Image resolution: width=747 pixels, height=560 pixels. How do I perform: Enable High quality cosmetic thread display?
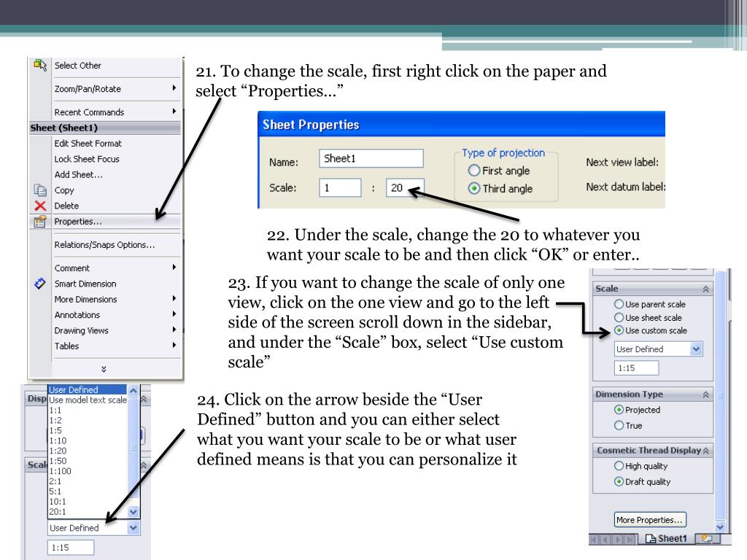coord(620,466)
